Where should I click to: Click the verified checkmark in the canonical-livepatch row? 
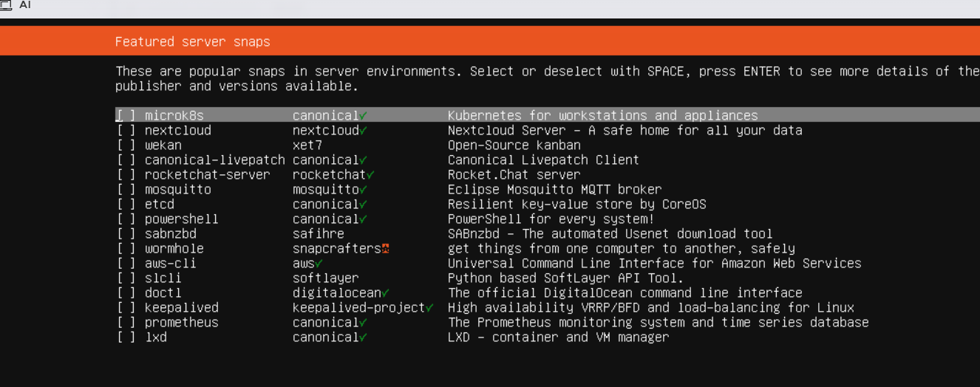(364, 160)
